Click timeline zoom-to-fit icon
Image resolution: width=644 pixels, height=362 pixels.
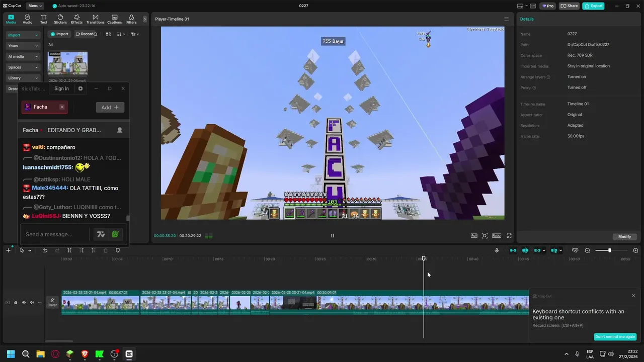click(575, 250)
